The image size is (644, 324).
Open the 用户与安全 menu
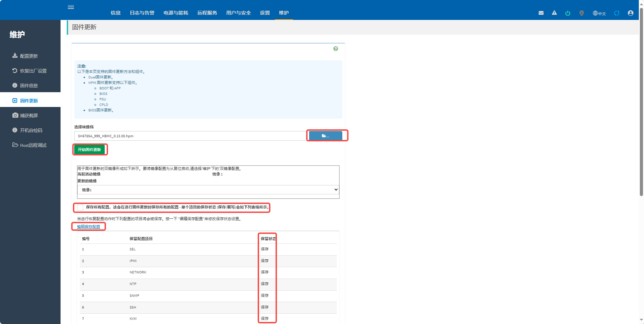pos(238,13)
